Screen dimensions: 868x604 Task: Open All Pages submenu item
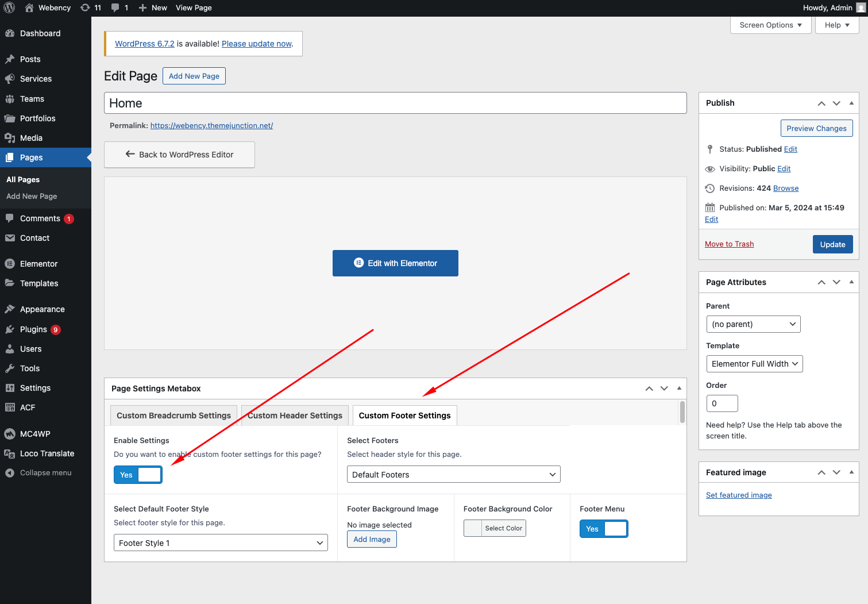click(23, 179)
